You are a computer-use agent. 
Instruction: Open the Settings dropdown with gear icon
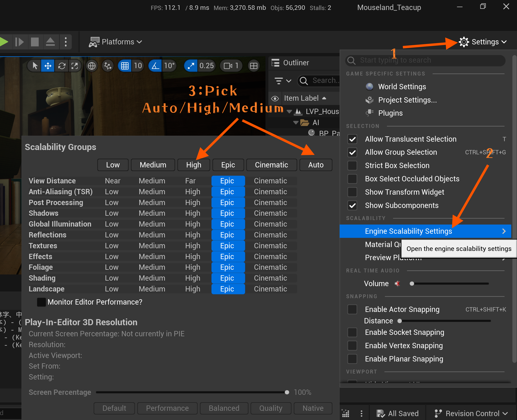[x=483, y=42]
